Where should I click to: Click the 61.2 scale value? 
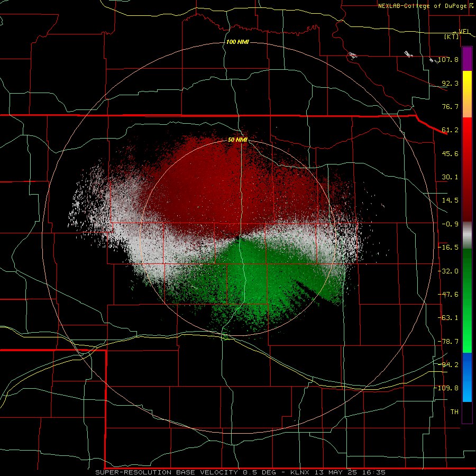pos(450,130)
